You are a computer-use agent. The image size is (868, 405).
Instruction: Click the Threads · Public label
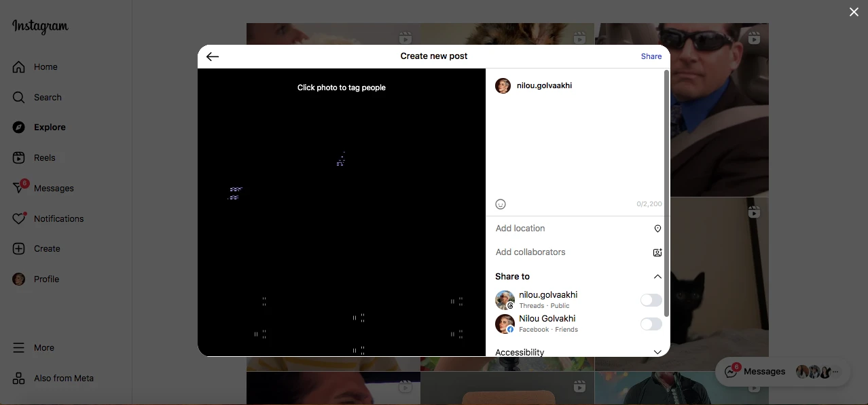[544, 306]
